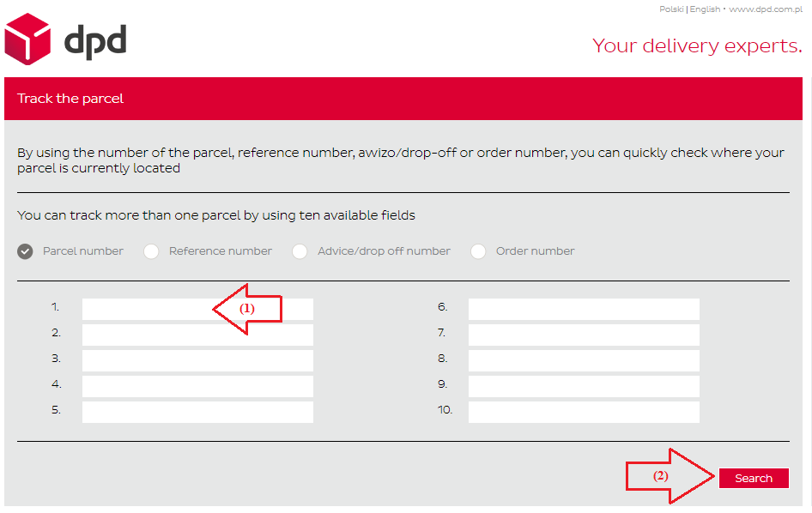The image size is (812, 513).
Task: Click parcel input field number 5
Action: [197, 412]
